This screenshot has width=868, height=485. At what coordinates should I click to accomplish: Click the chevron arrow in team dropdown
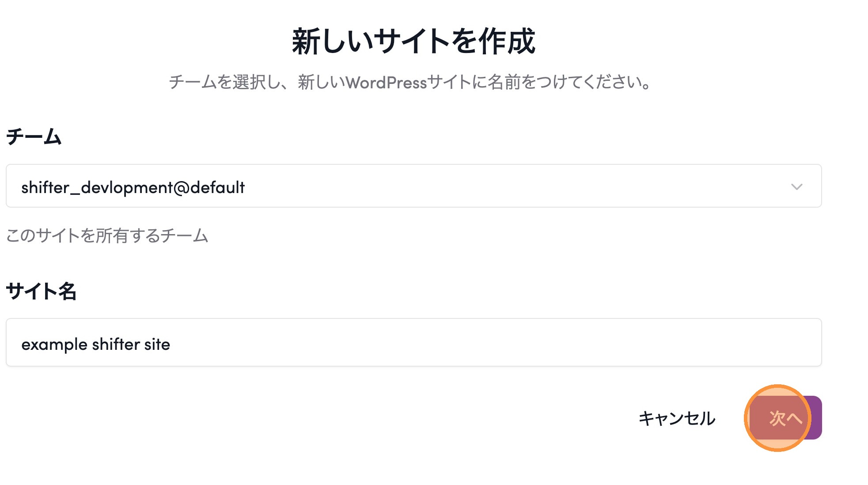(796, 186)
